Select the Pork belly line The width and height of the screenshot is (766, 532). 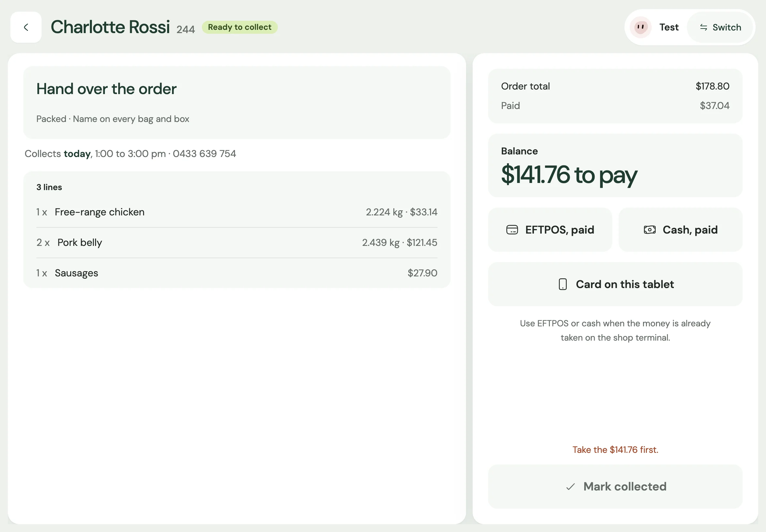(237, 243)
